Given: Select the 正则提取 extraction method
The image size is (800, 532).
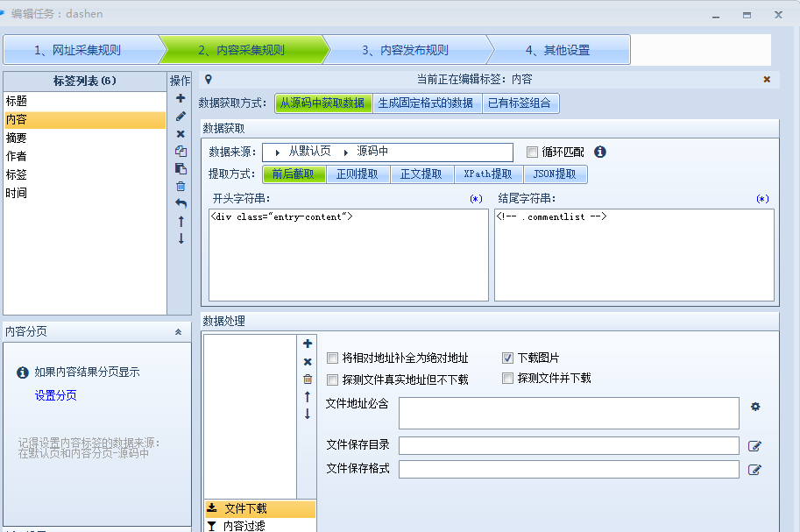Looking at the screenshot, I should coord(358,174).
